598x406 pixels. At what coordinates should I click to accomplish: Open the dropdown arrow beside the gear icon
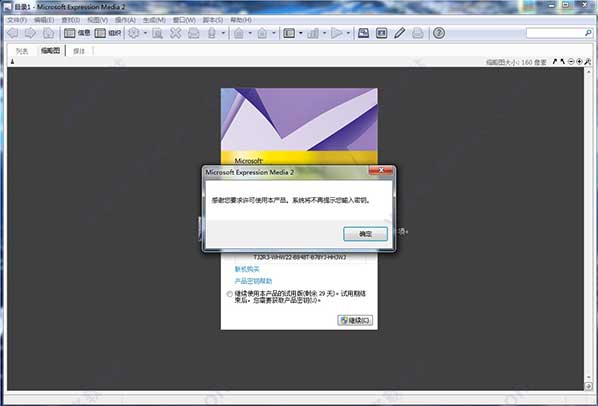click(145, 33)
